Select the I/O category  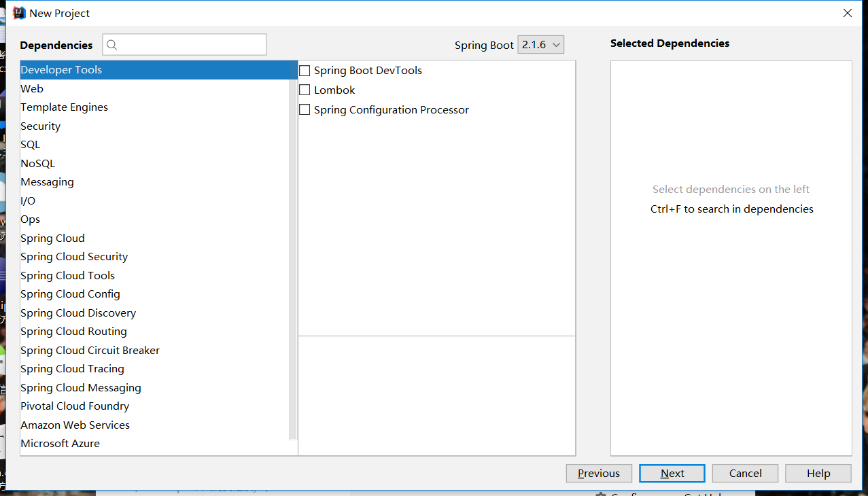[x=155, y=200]
